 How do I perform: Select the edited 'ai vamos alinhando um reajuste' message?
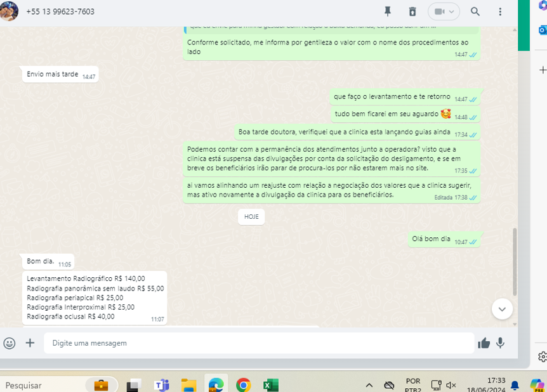pyautogui.click(x=331, y=190)
